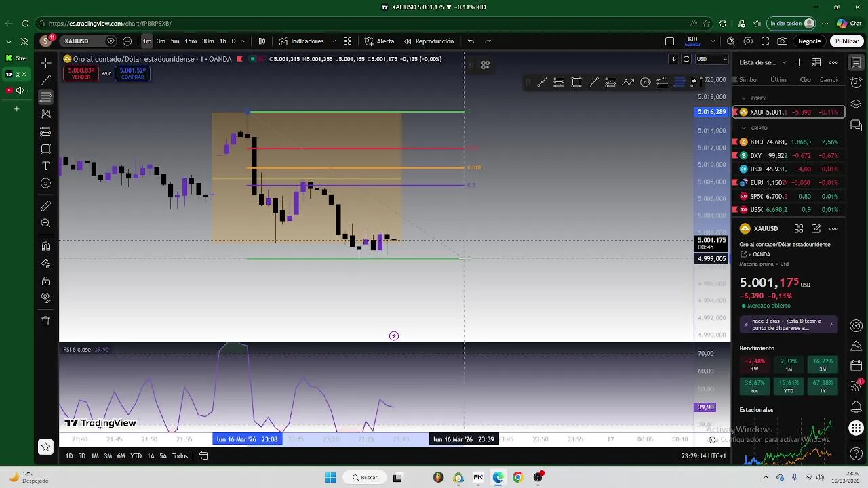Viewport: 868px width, 488px height.
Task: Open the alarms clock icon in right sidebar
Action: click(x=856, y=83)
